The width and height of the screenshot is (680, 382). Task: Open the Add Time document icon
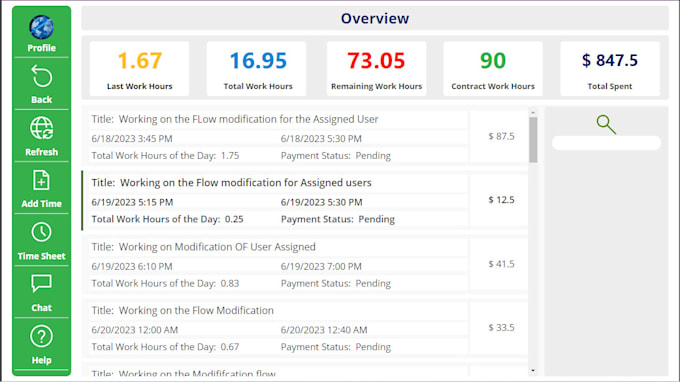tap(42, 180)
